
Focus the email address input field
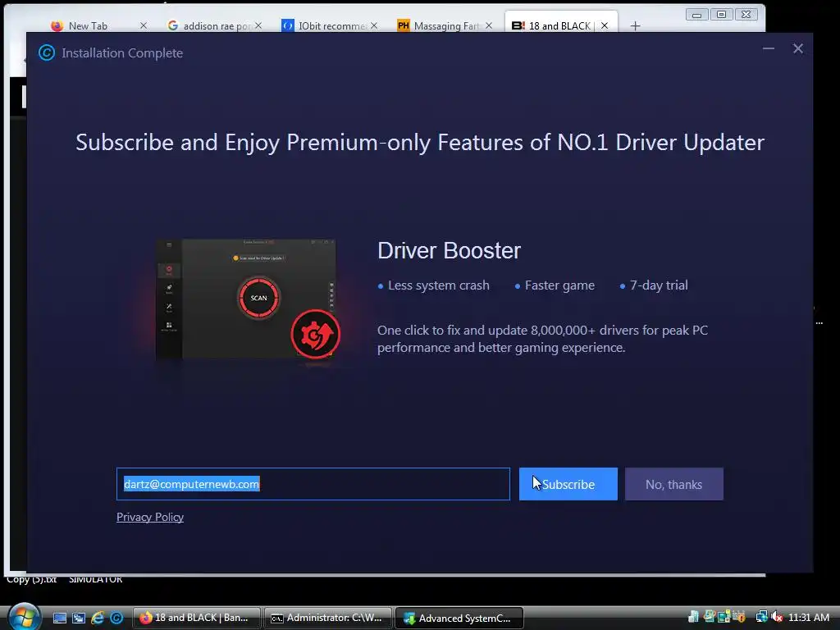click(x=313, y=484)
